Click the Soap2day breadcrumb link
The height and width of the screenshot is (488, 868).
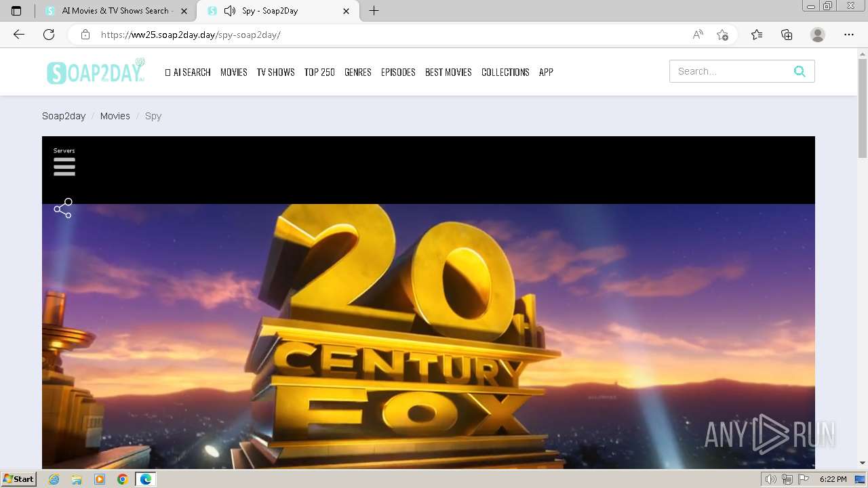[64, 116]
